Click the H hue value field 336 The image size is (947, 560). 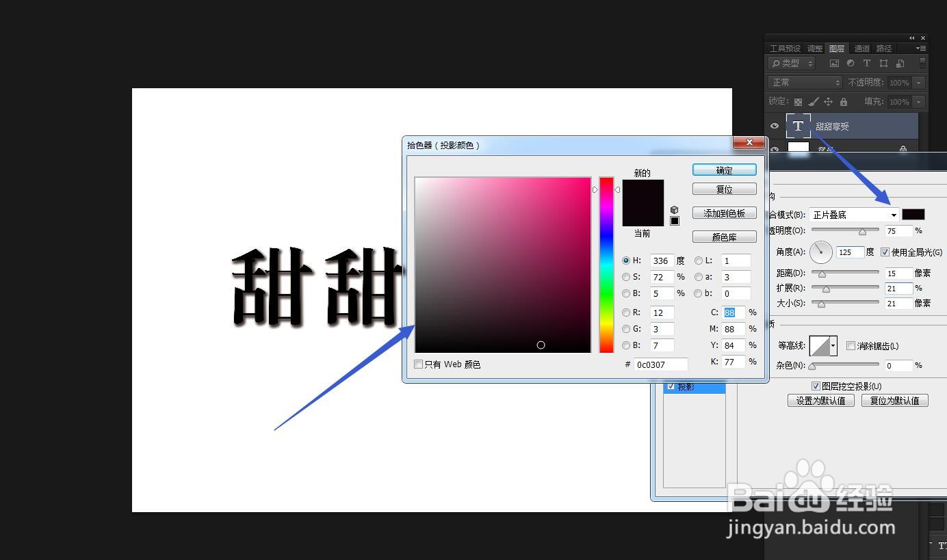(662, 261)
